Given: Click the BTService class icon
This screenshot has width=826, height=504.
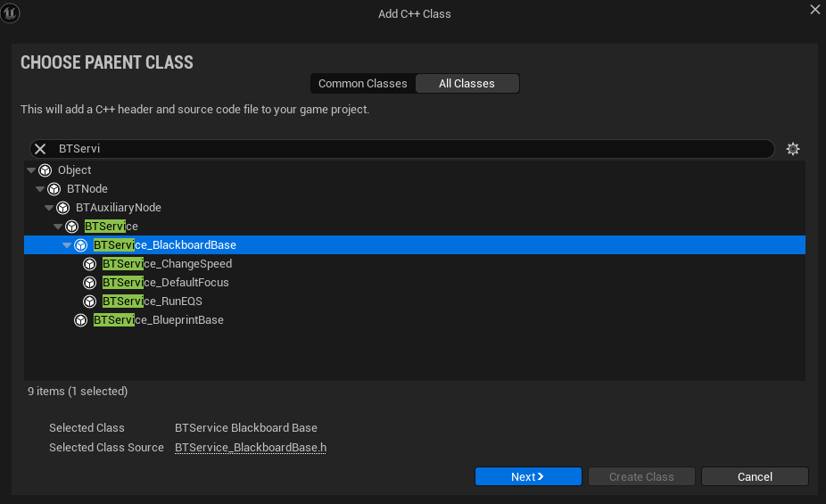Looking at the screenshot, I should tap(72, 227).
